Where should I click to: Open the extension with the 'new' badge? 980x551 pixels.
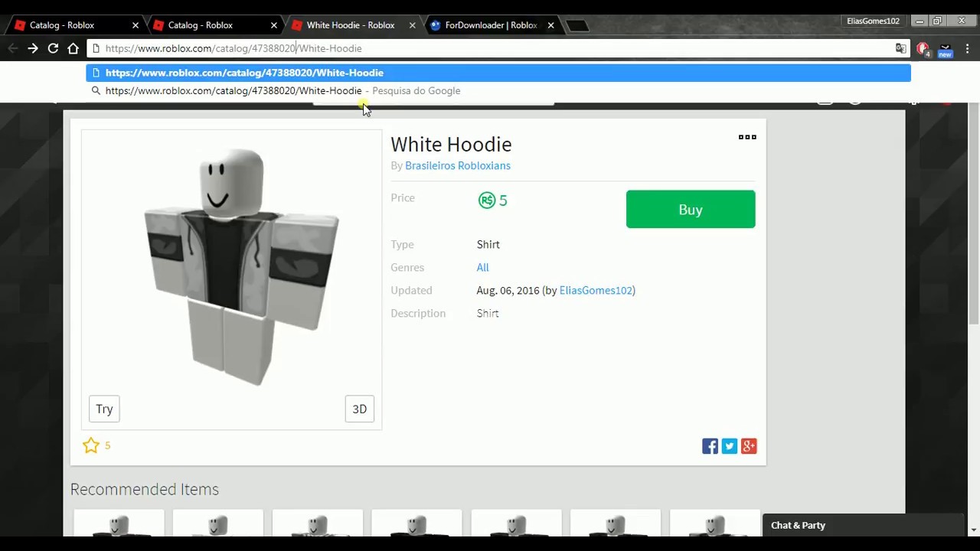(x=946, y=50)
